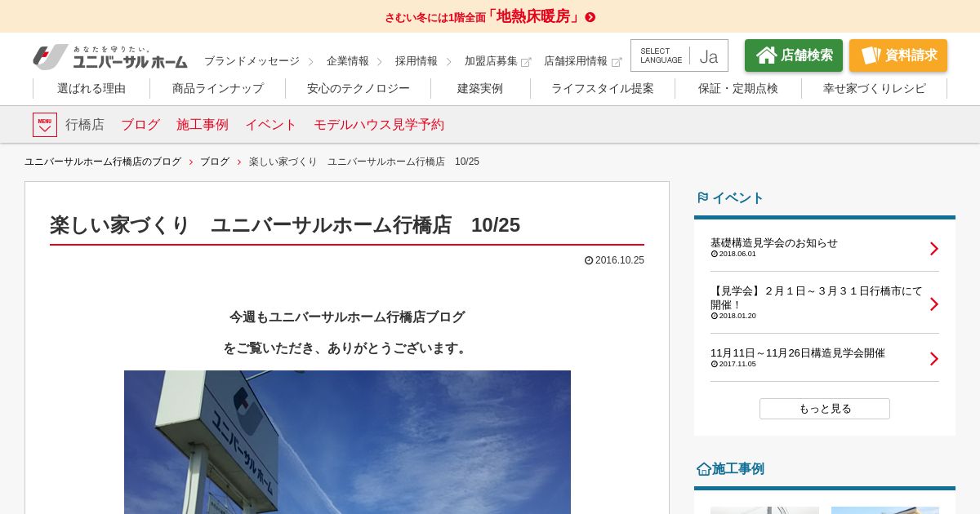980x514 pixels.
Task: Click external link icon beside 加盟店募集
Action: click(526, 62)
